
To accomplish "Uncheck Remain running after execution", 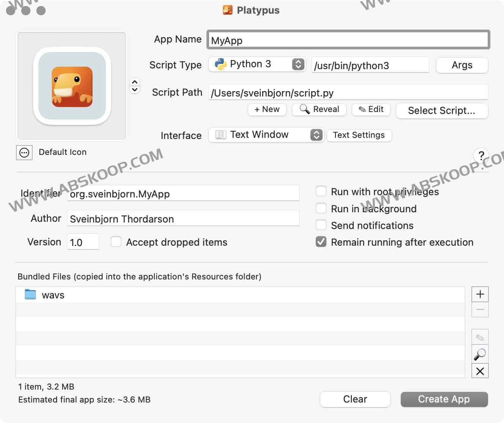I will tap(321, 242).
